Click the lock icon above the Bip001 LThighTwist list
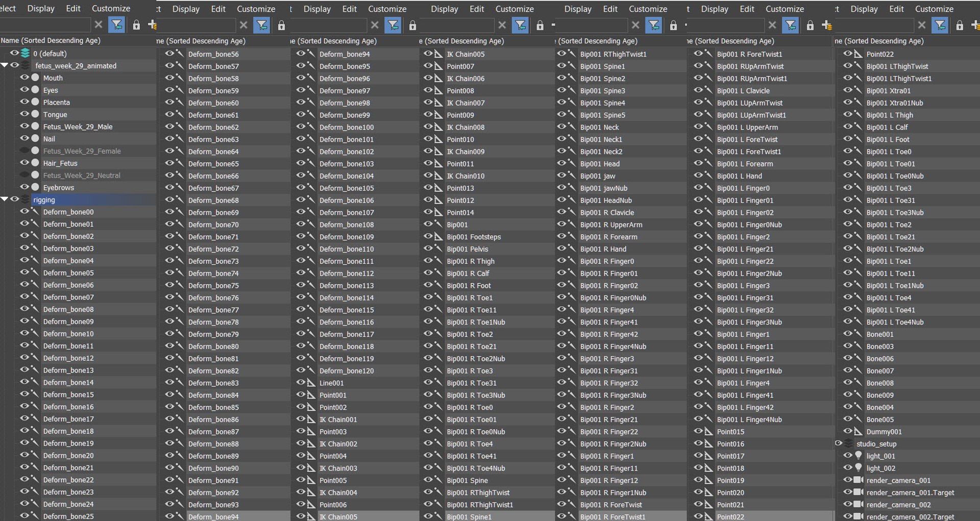The image size is (980, 521). tap(960, 25)
